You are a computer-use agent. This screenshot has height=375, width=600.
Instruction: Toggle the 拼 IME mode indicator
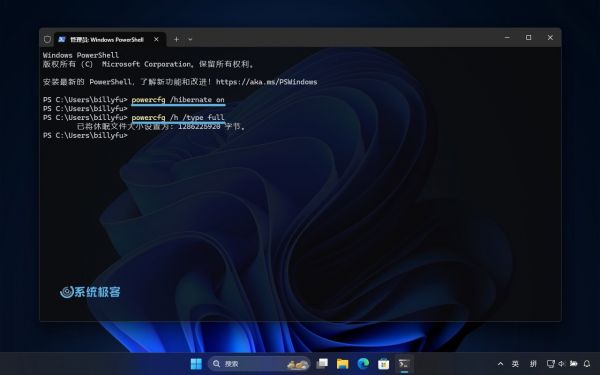pos(533,364)
